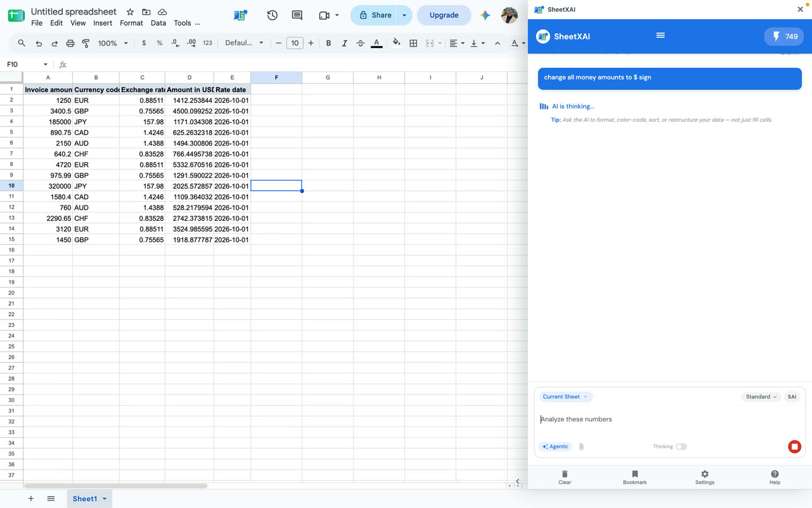Viewport: 812px width, 508px height.
Task: Clear the SheetXAI chat
Action: coord(564,478)
